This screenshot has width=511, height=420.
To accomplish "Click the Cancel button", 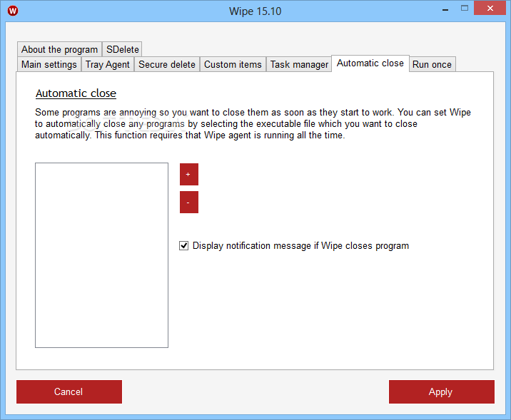I will click(x=69, y=391).
